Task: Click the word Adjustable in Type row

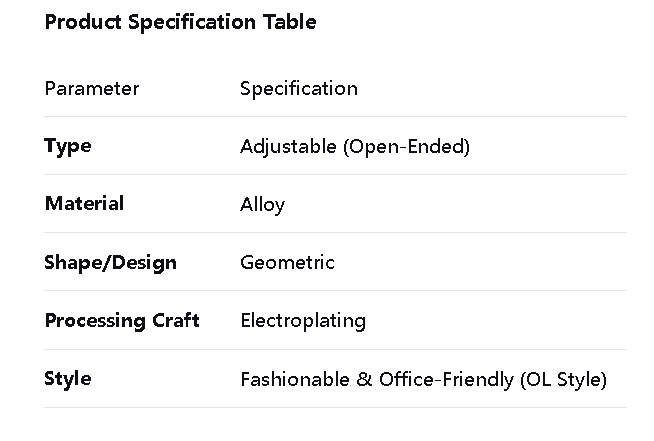Action: click(288, 147)
